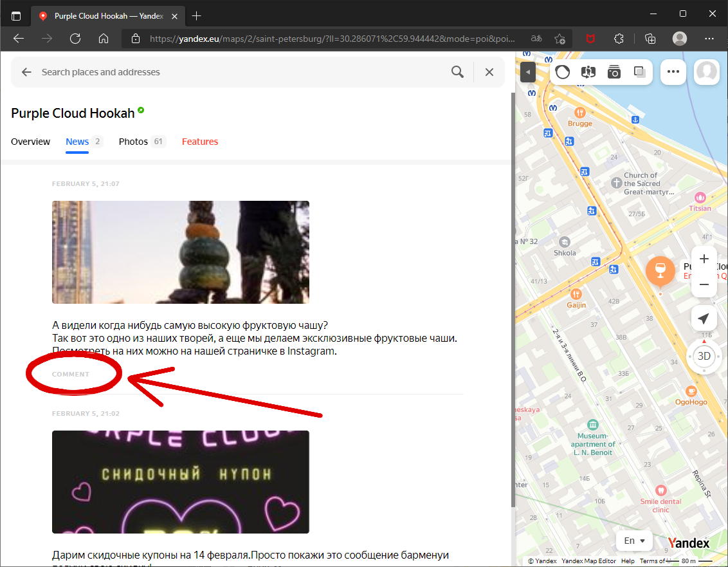Open browser profile avatar
The width and height of the screenshot is (728, 567).
(x=680, y=39)
